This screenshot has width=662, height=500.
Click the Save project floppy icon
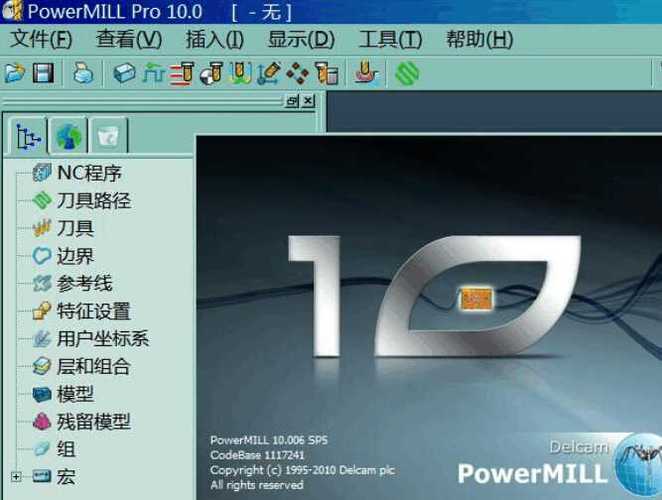tap(43, 73)
